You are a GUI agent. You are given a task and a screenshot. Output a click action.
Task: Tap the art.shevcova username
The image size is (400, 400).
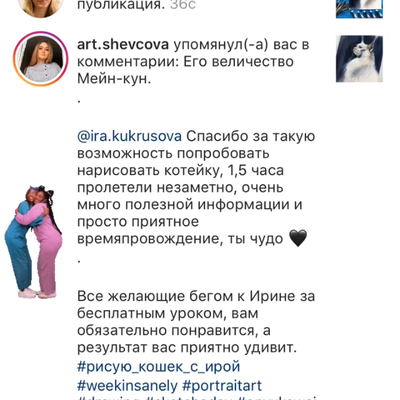coord(123,45)
